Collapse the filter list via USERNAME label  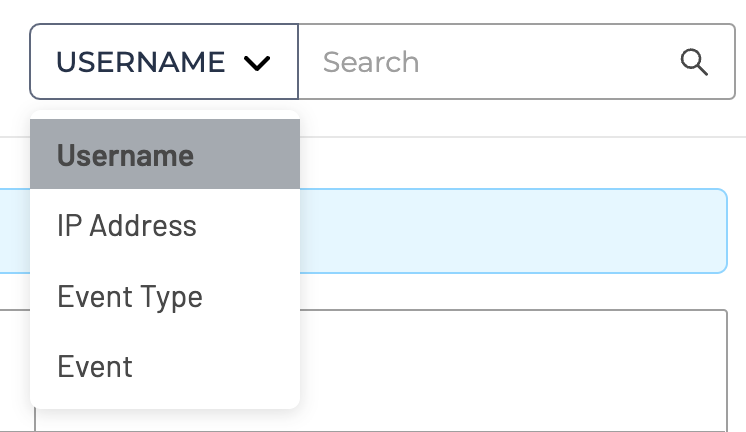(140, 62)
